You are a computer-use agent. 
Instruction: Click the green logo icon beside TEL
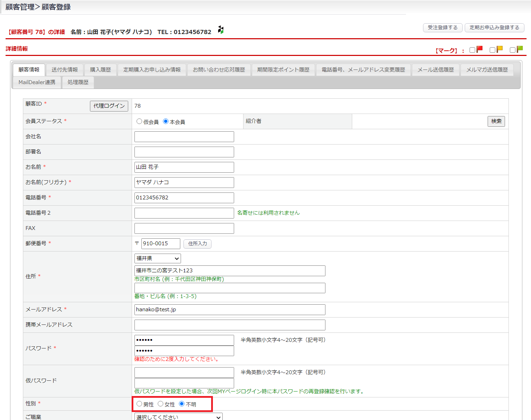coord(221,30)
